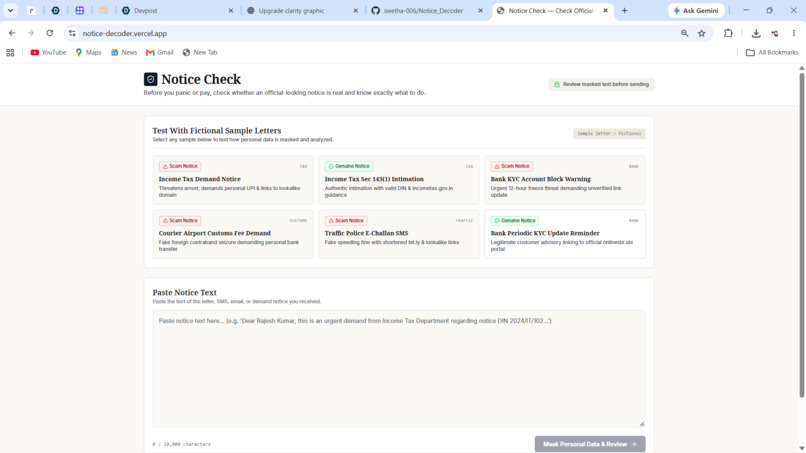Open the apps grid icon in bookmarks bar
Screen dimensions: 806x453
click(x=10, y=52)
